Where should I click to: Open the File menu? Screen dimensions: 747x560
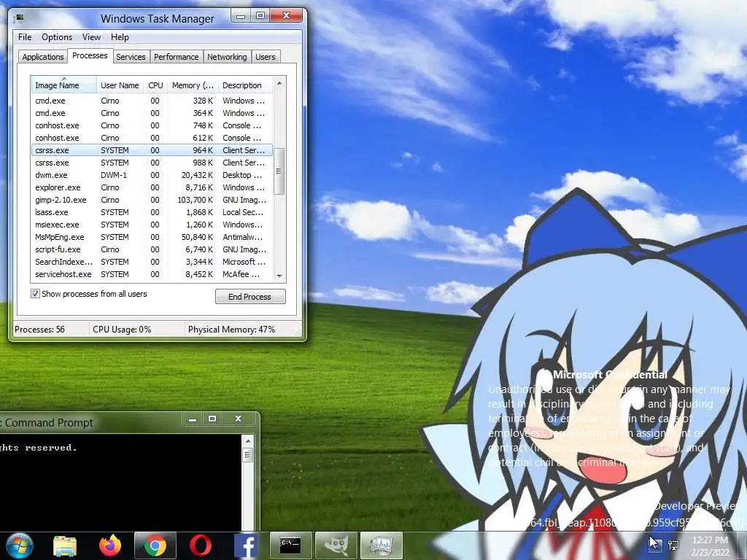25,37
